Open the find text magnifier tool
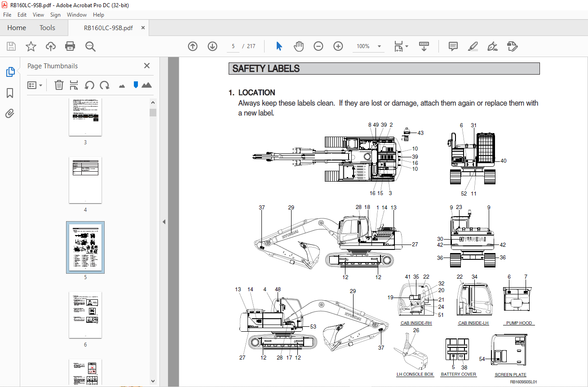 click(x=90, y=46)
